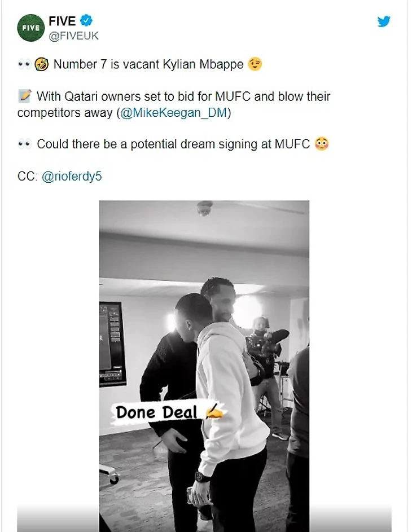412x532 pixels.
Task: Click the winking face emoji
Action: (255, 64)
